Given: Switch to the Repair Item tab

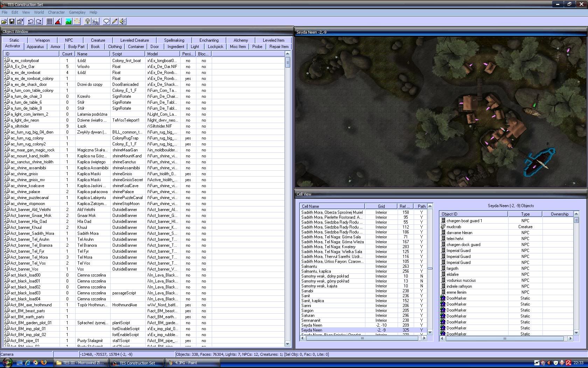Looking at the screenshot, I should (x=279, y=47).
